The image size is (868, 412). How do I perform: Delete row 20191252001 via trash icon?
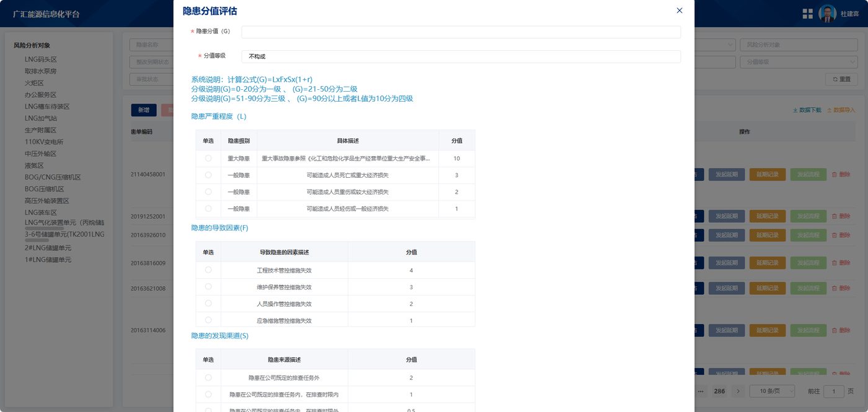[841, 216]
